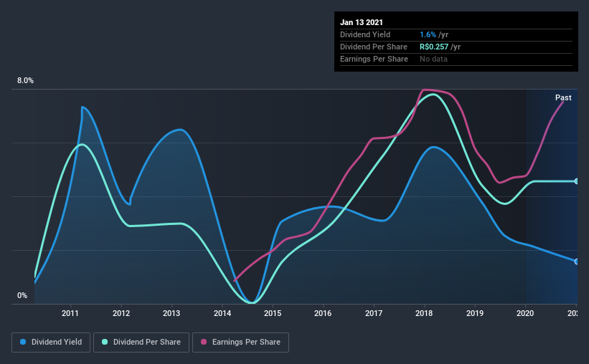Click the 2017 x-axis label

coord(374,313)
